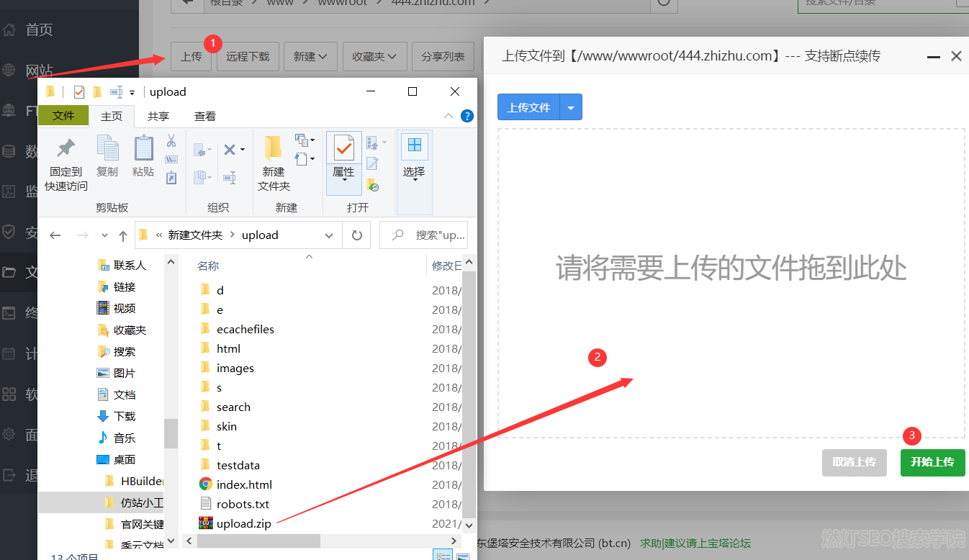Click the 上传 button in panel toolbar
The image size is (969, 560).
pos(191,56)
